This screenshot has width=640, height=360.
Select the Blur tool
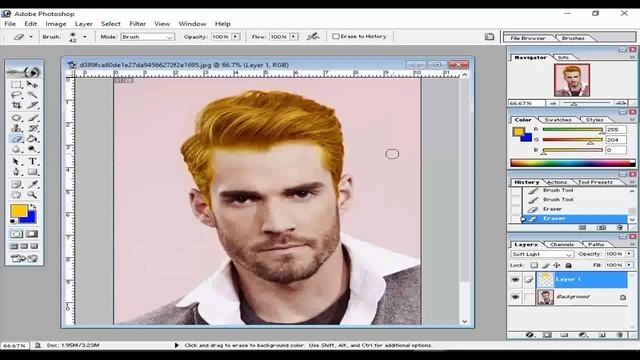(x=16, y=149)
